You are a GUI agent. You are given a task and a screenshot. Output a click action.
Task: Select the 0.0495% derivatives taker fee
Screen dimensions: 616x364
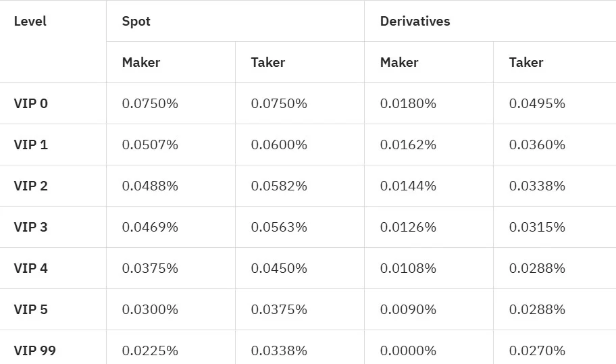pyautogui.click(x=537, y=104)
